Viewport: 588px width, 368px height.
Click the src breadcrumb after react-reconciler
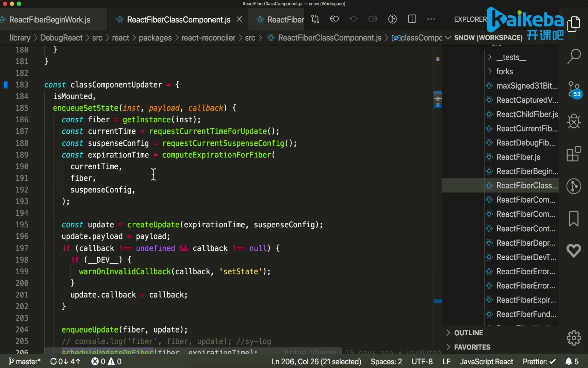(x=250, y=38)
